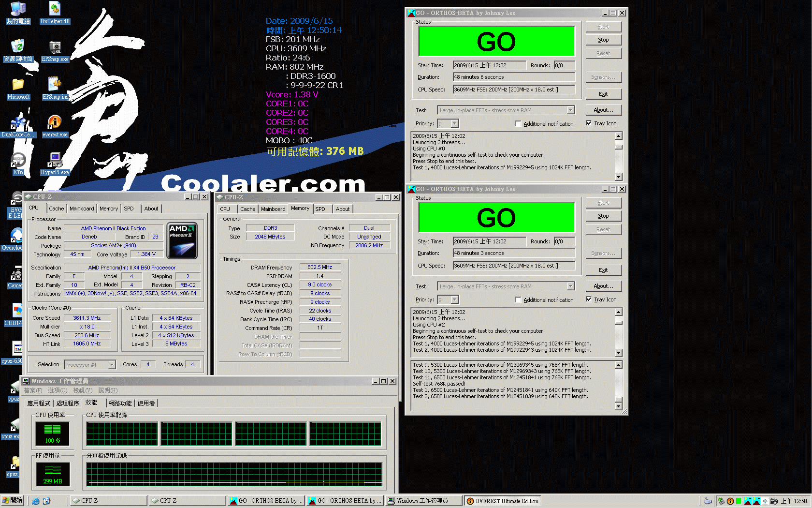Viewport: 812px width, 508px height.
Task: Select the ET6 desktop shortcut
Action: click(18, 164)
